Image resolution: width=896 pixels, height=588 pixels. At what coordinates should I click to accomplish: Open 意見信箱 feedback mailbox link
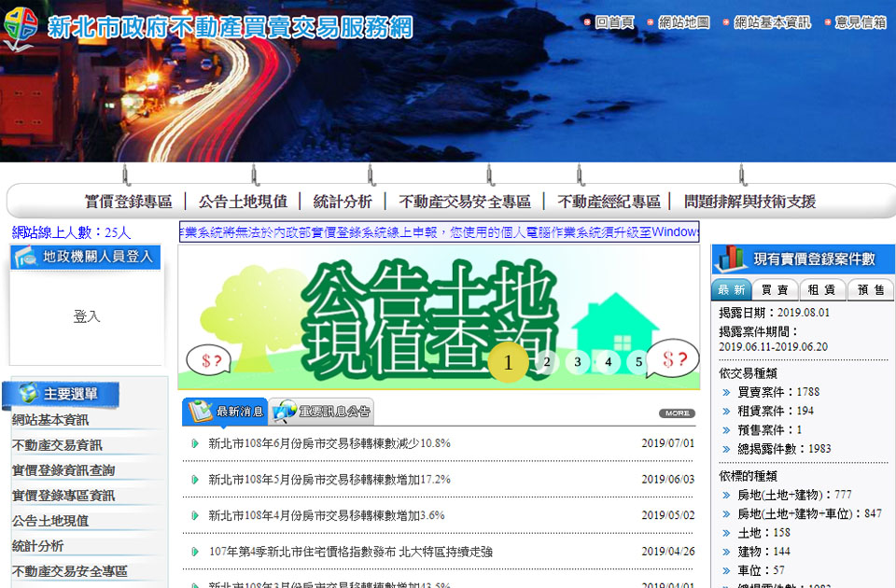pos(861,22)
